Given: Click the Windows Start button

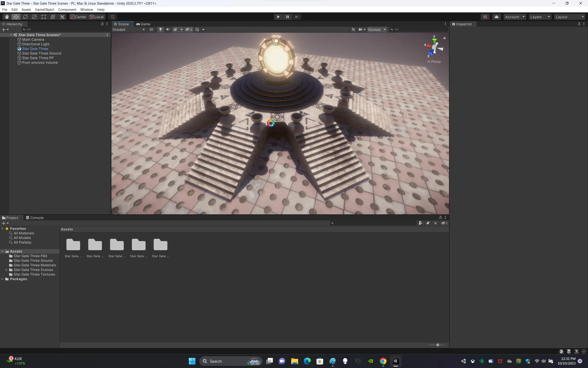Looking at the screenshot, I should coord(192,361).
